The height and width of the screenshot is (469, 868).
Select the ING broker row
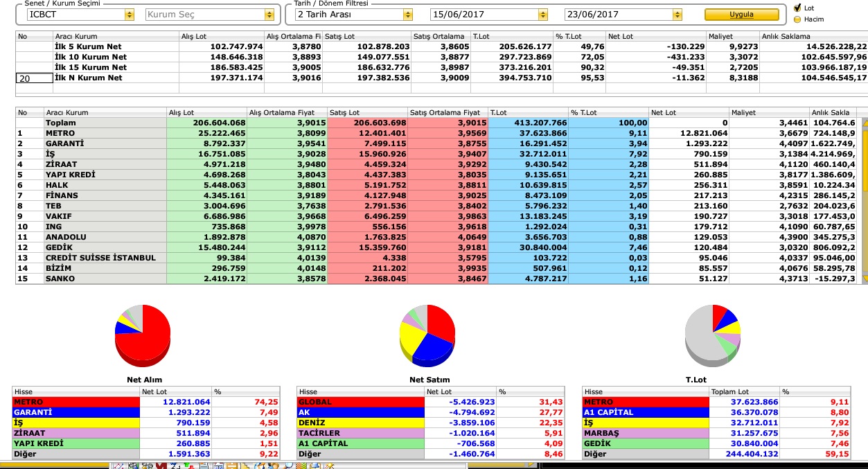click(436, 227)
